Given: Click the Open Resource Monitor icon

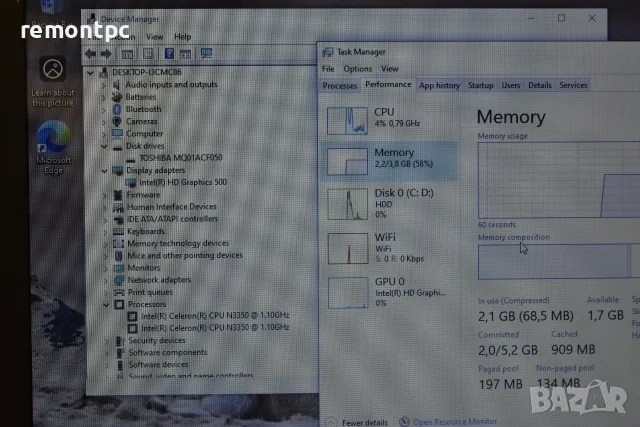Looking at the screenshot, I should click(404, 421).
